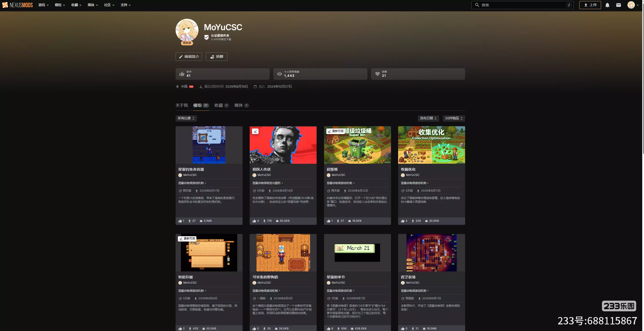Click the heart icon beside 21

377,74
